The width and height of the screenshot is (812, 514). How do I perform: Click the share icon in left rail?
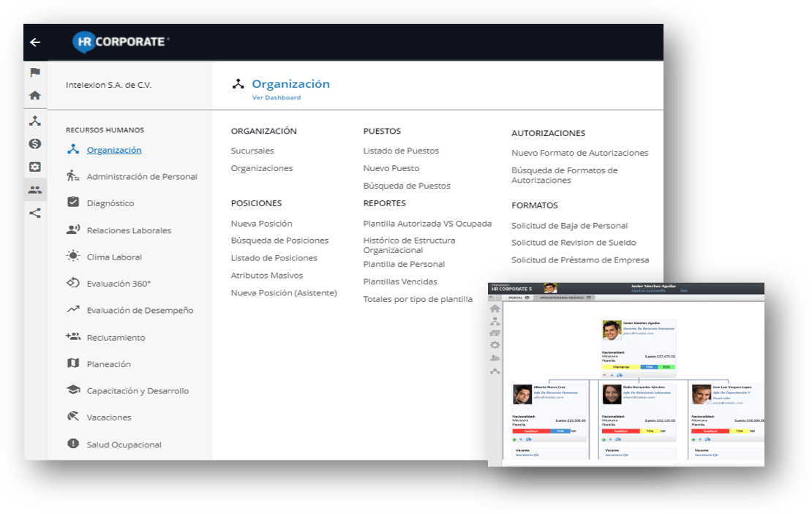(35, 213)
